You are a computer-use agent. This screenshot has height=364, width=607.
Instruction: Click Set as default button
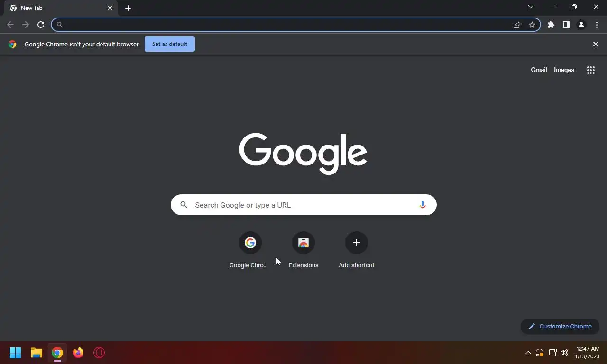click(170, 44)
